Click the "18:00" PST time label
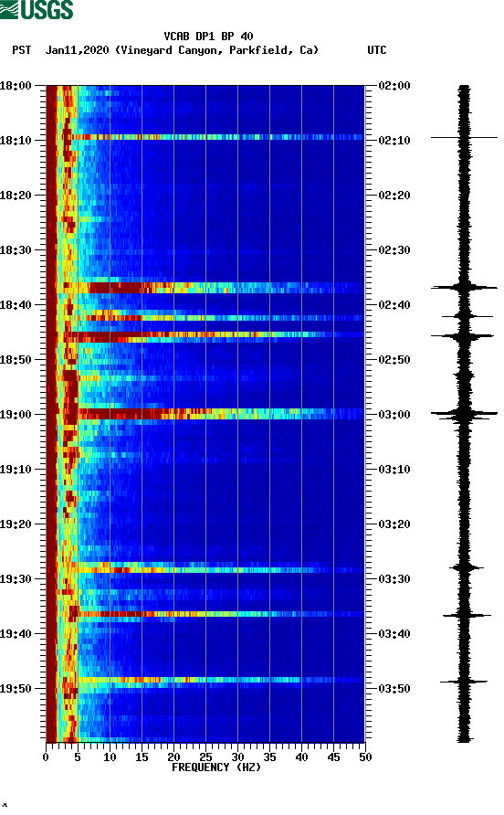504x815 pixels. pyautogui.click(x=16, y=86)
